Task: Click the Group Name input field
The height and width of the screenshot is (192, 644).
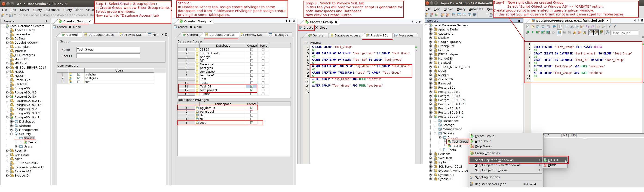Action: (x=108, y=49)
